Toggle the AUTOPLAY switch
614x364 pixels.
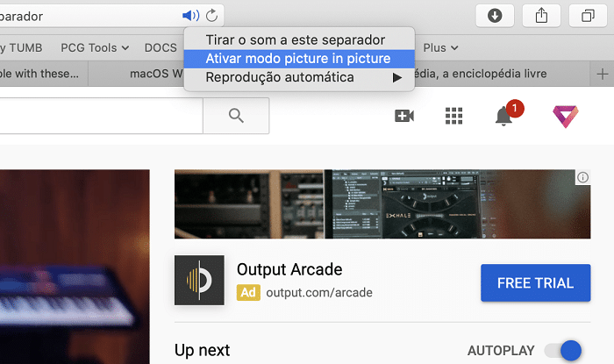(x=563, y=351)
